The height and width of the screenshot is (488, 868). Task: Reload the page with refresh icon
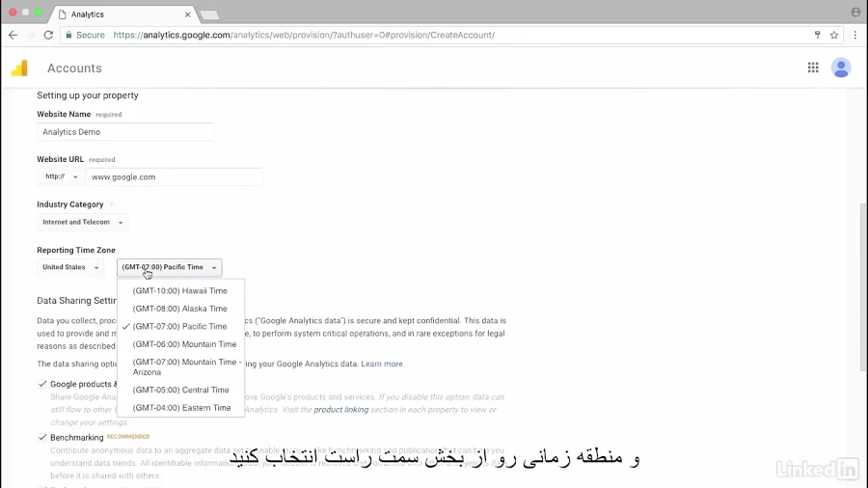click(x=48, y=35)
